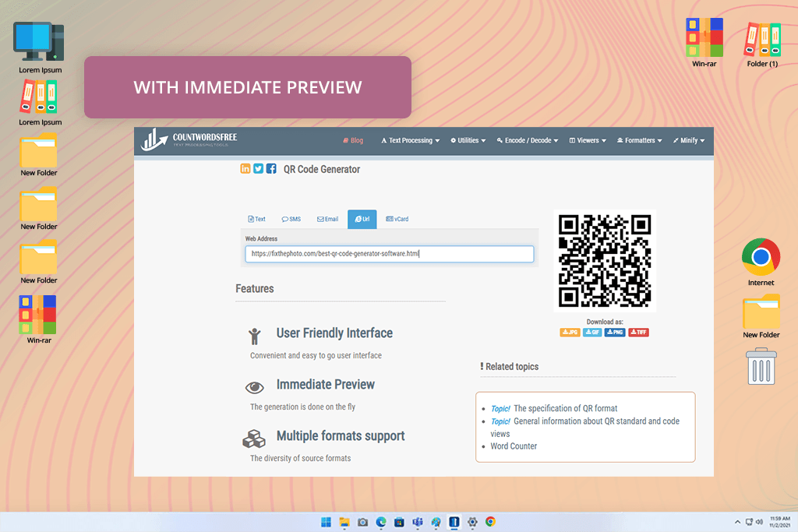Click the Multiple formats support cubes icon
798x532 pixels.
pyautogui.click(x=254, y=439)
